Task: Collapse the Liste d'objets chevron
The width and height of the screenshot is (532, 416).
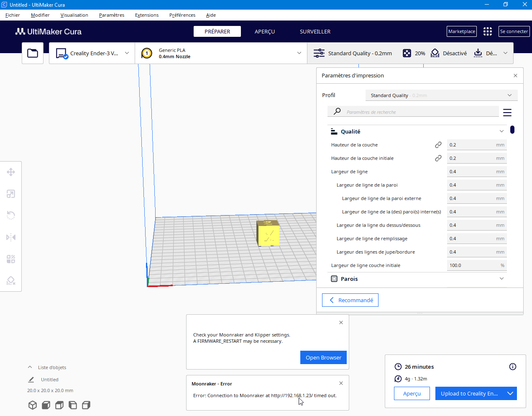Action: click(x=30, y=367)
